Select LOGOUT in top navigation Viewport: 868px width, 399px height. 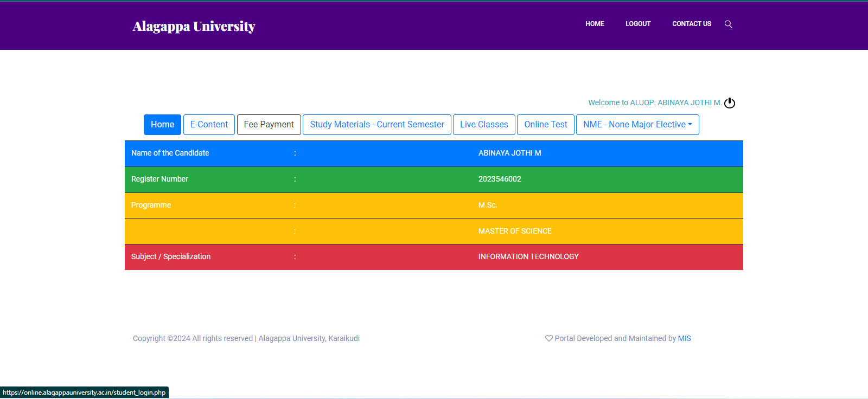[638, 24]
